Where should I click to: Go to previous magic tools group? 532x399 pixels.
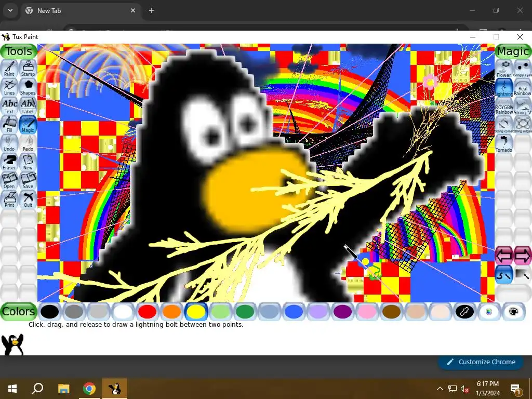tap(504, 256)
